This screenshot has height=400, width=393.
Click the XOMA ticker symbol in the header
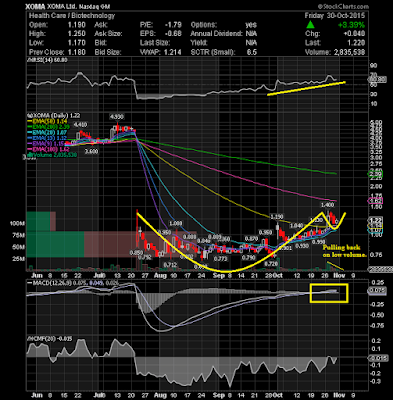(35, 6)
